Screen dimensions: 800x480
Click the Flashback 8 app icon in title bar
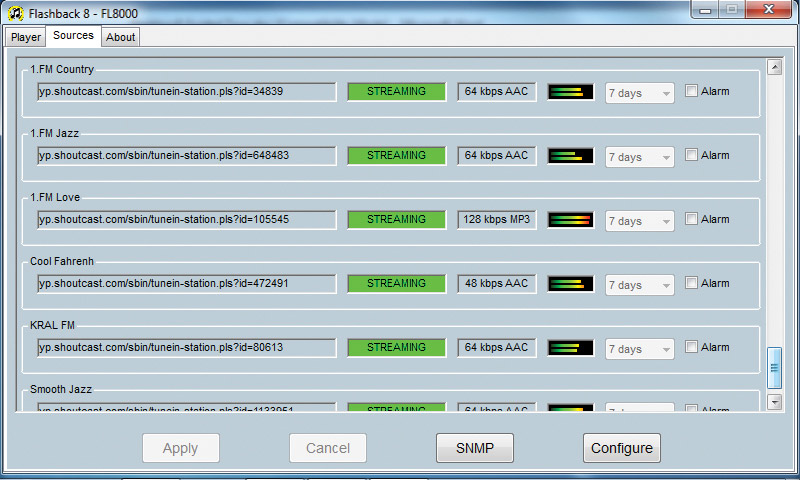click(13, 11)
